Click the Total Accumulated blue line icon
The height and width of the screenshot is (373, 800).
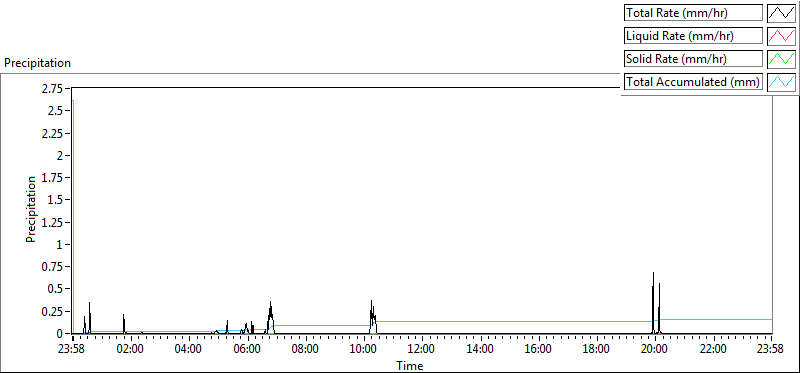click(781, 82)
